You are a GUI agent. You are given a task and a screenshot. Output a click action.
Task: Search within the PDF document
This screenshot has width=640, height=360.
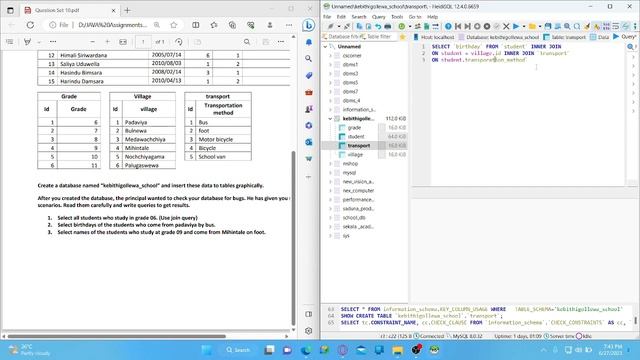[x=247, y=42]
